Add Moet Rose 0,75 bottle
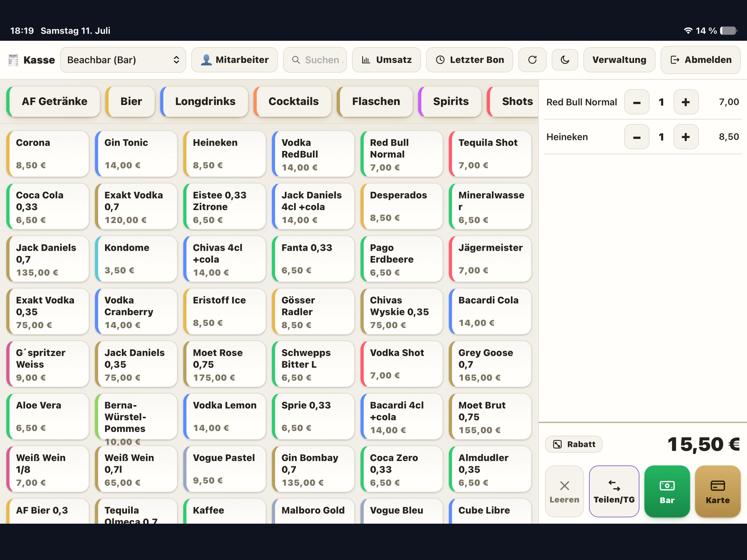Screen dimensions: 747x560 [224, 364]
